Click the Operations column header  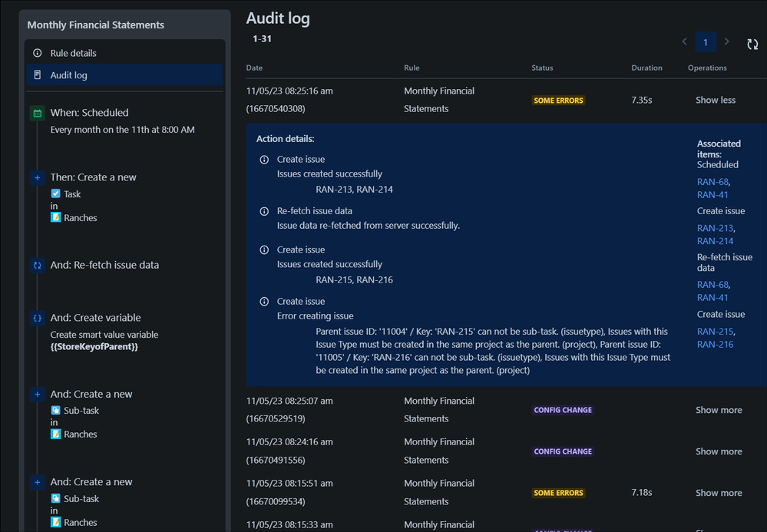(707, 68)
